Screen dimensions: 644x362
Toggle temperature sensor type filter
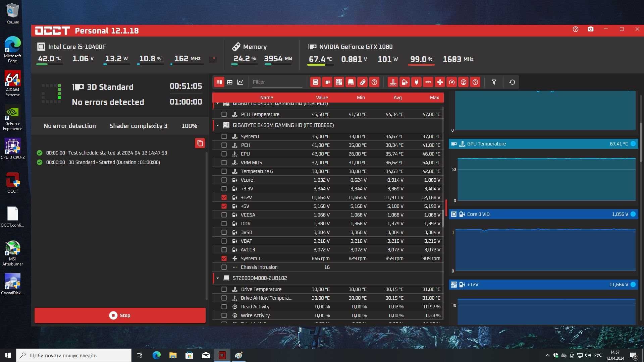(393, 82)
